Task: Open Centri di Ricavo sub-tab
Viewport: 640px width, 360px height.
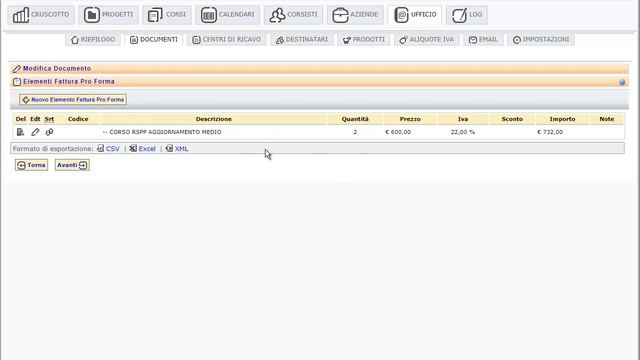Action: tap(227, 40)
